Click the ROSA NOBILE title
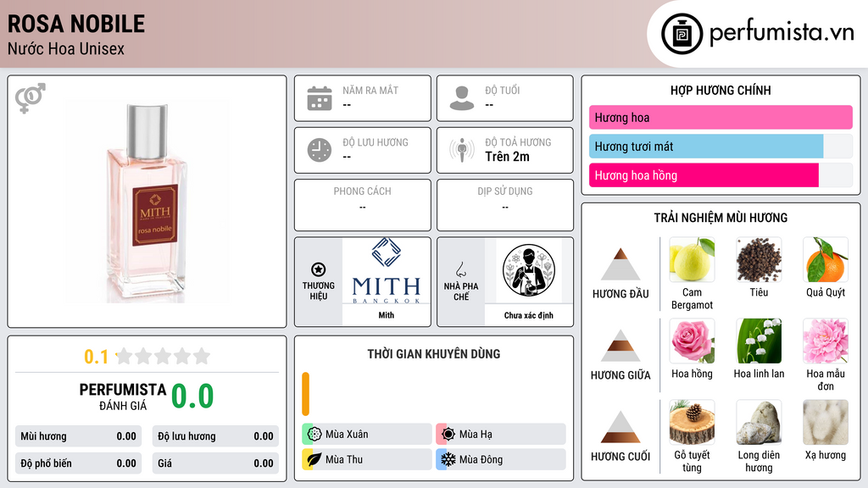Viewport: 868px width, 488px height. [75, 24]
